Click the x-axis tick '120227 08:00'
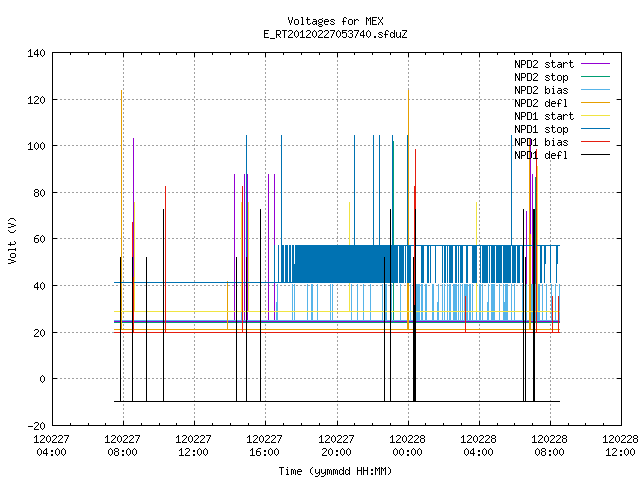This screenshot has height=480, width=640. [x=122, y=446]
